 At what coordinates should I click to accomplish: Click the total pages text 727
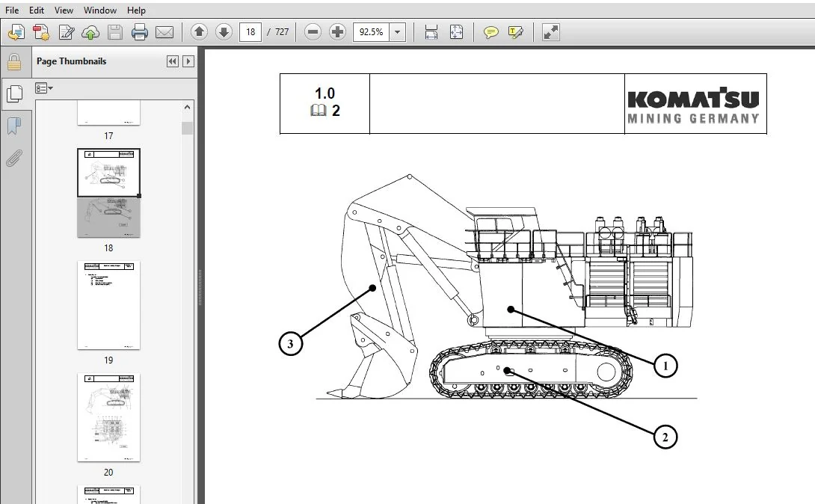[282, 31]
